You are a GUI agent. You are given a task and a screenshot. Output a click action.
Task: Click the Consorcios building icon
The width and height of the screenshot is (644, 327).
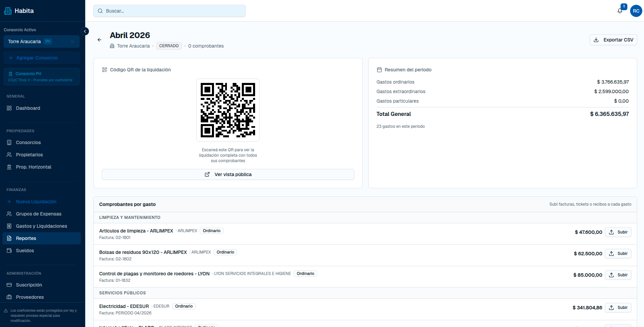click(9, 142)
